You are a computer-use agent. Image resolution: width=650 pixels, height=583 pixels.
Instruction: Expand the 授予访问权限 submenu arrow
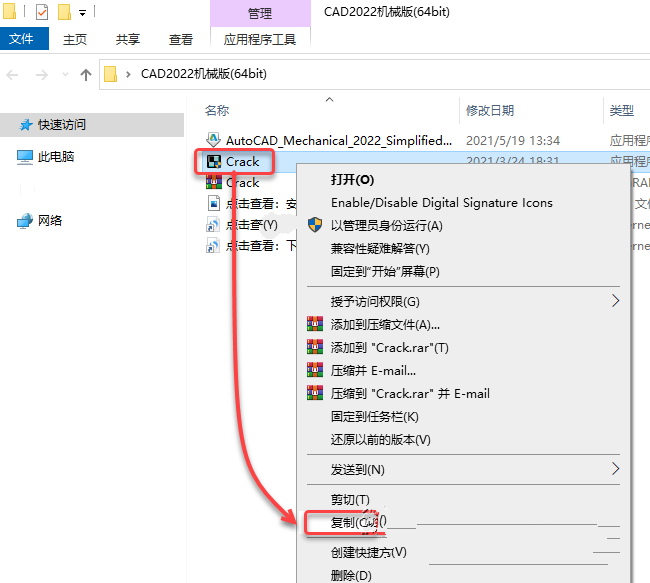[615, 301]
